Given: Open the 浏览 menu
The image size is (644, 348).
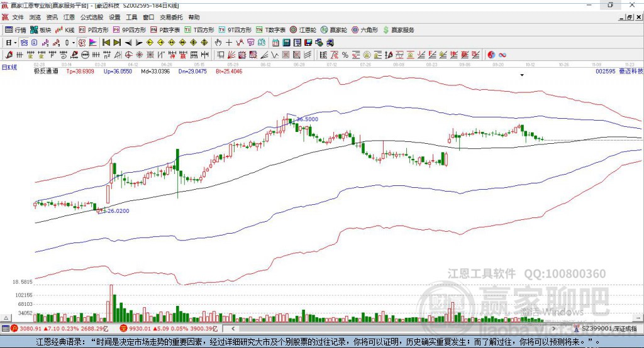Looking at the screenshot, I should [35, 17].
